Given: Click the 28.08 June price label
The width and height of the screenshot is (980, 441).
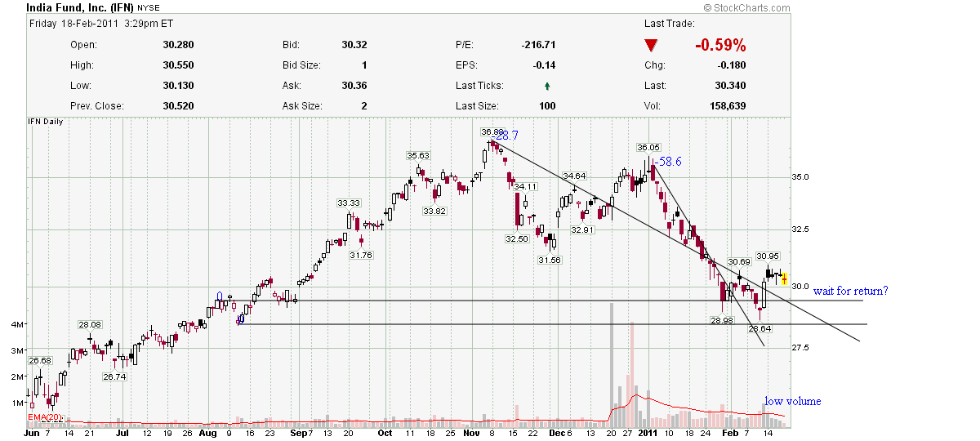Looking at the screenshot, I should coord(89,324).
